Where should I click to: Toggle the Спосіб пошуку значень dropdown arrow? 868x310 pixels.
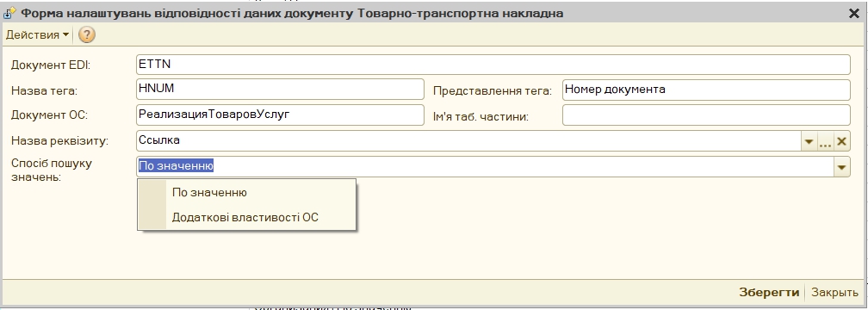tap(842, 167)
